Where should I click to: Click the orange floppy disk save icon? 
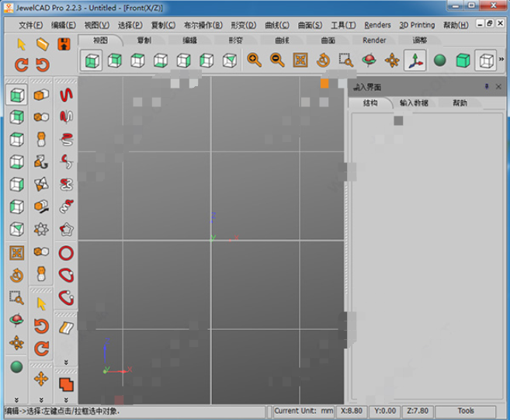[64, 44]
